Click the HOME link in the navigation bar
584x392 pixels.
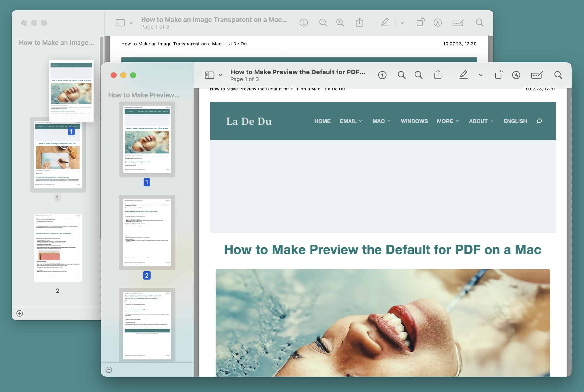pos(322,121)
